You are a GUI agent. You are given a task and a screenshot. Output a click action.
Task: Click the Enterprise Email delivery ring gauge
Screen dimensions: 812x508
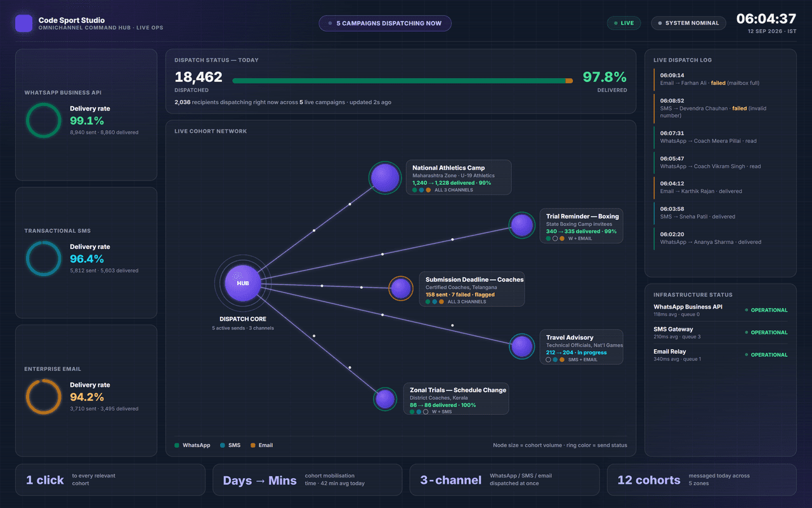[x=43, y=397]
